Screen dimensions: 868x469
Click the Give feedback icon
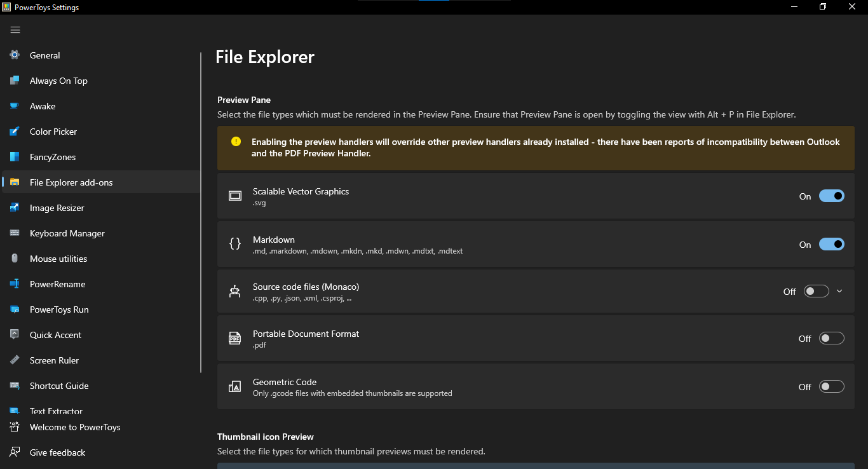(15, 452)
